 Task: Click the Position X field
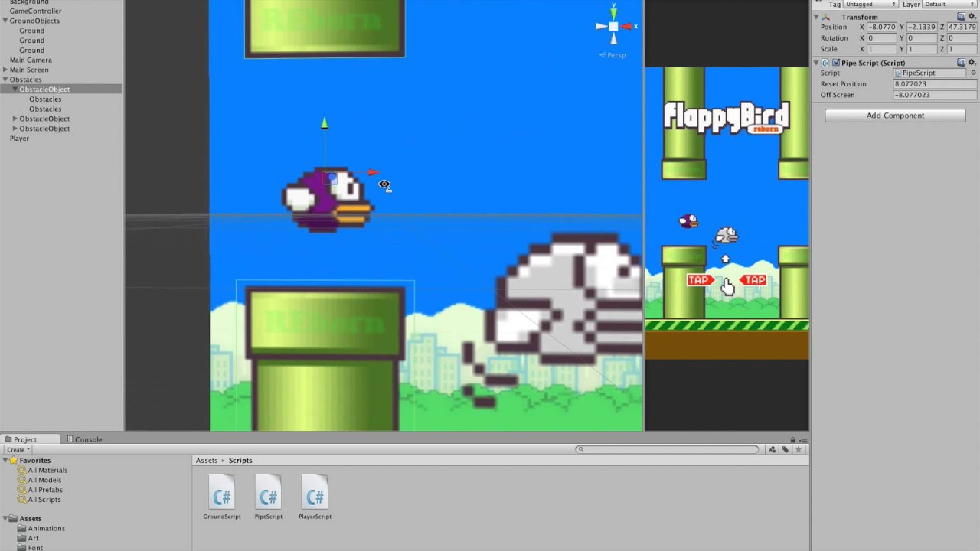click(882, 28)
